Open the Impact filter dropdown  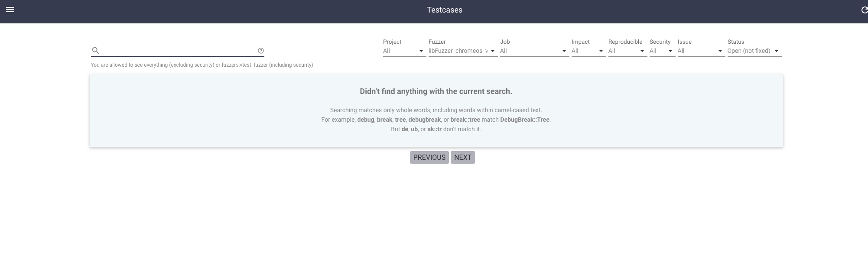pyautogui.click(x=588, y=51)
